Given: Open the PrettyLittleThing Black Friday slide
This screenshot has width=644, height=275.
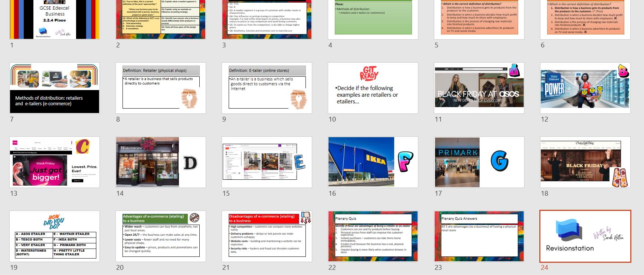Looking at the screenshot, I should coord(585,162).
